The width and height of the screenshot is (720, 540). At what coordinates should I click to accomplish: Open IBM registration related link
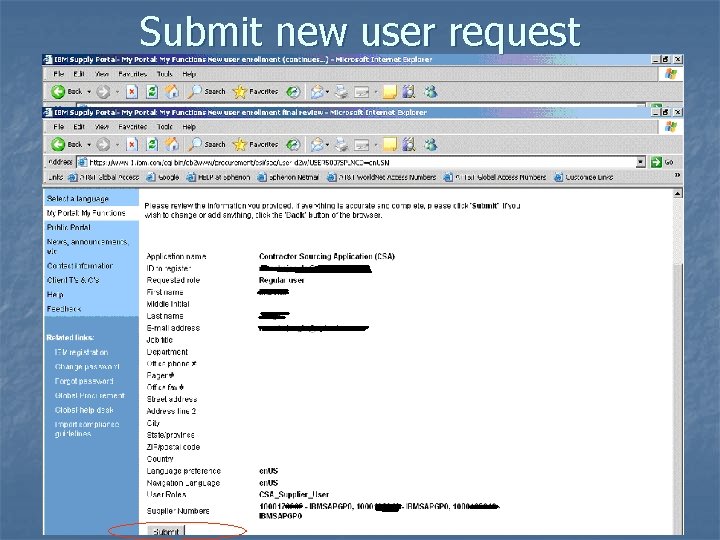(x=81, y=352)
